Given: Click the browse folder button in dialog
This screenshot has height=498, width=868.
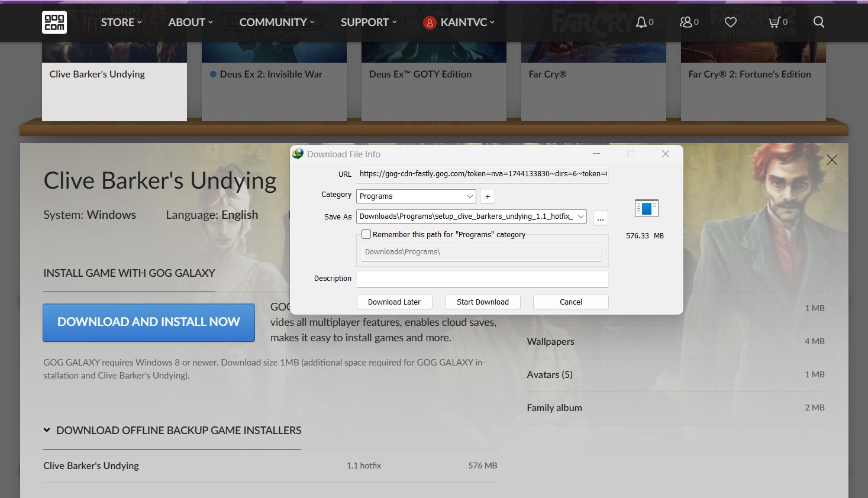Looking at the screenshot, I should coord(601,218).
